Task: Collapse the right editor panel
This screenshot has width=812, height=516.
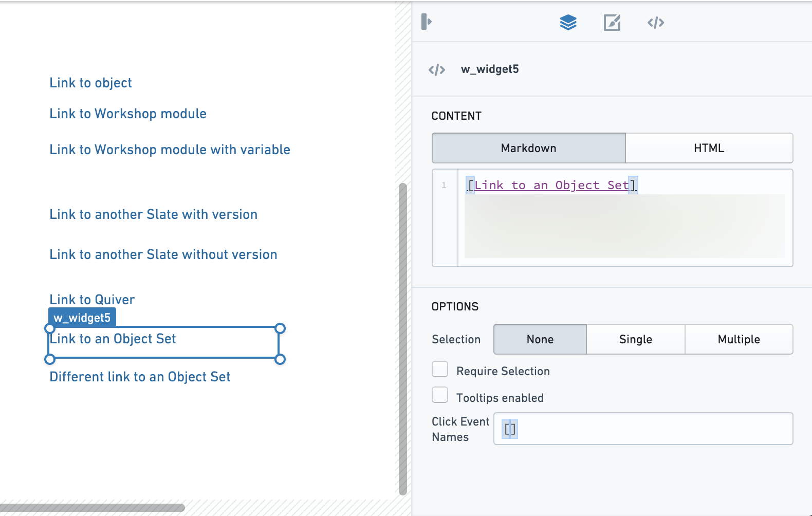Action: (427, 22)
